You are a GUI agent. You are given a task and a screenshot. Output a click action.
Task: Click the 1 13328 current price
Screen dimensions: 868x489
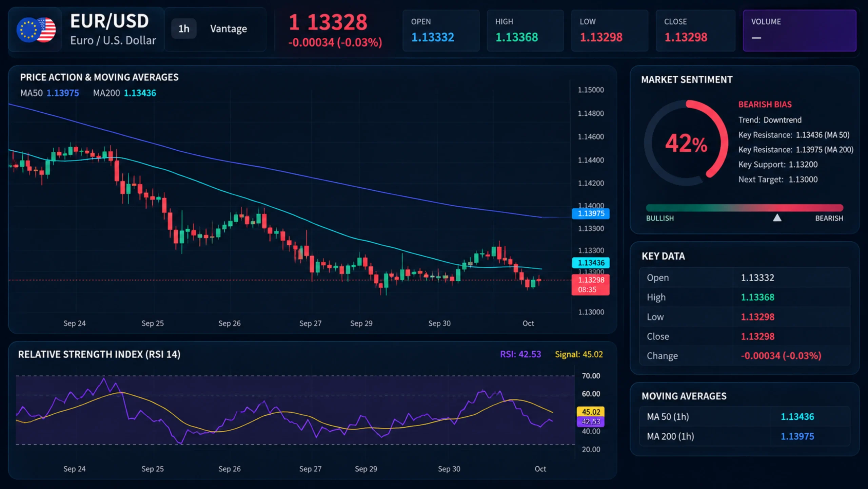tap(328, 22)
